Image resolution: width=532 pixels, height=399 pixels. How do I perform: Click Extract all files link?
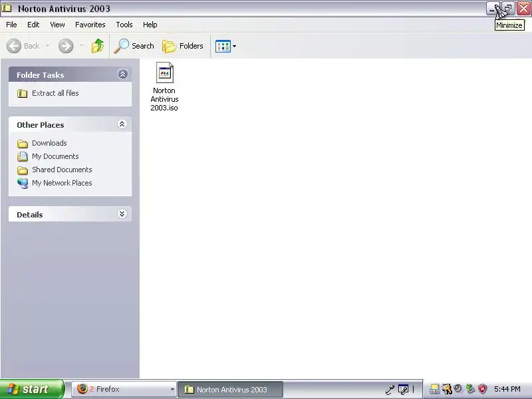point(55,93)
